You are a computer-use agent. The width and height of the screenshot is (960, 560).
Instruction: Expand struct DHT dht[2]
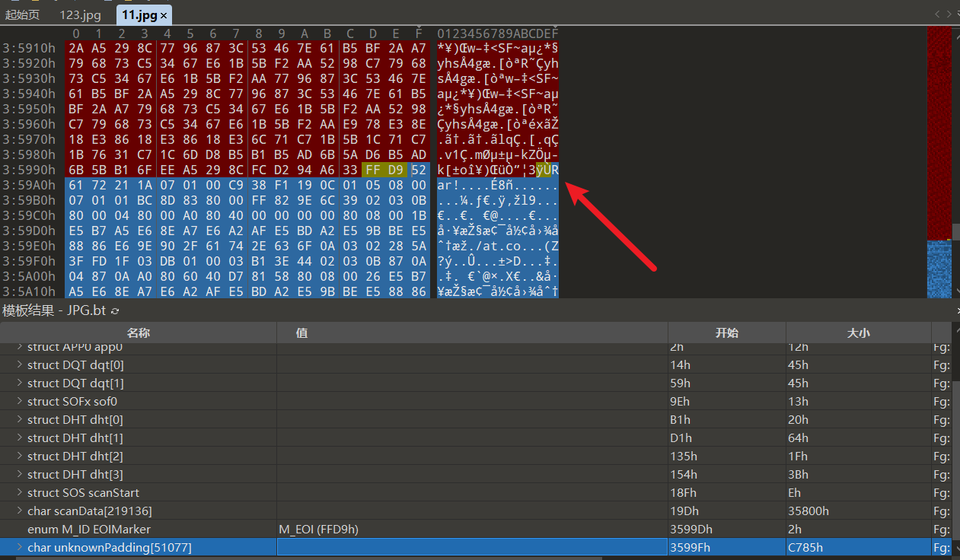click(x=20, y=456)
